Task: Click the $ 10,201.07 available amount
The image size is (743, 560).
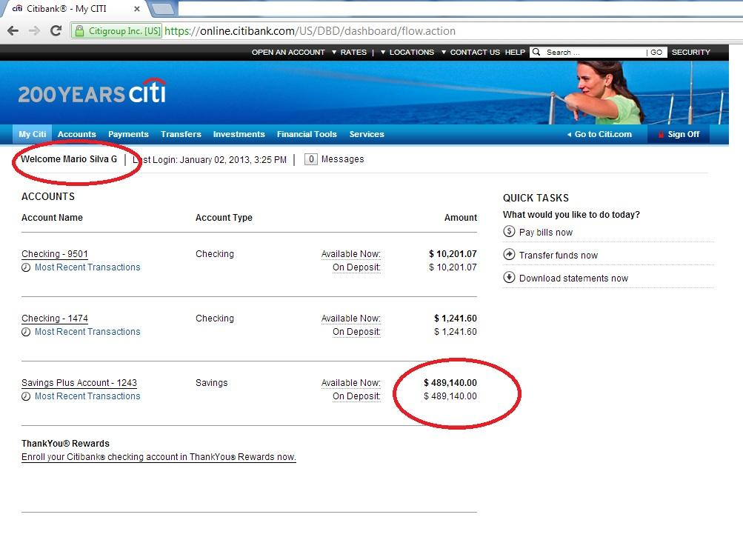Action: [x=453, y=253]
